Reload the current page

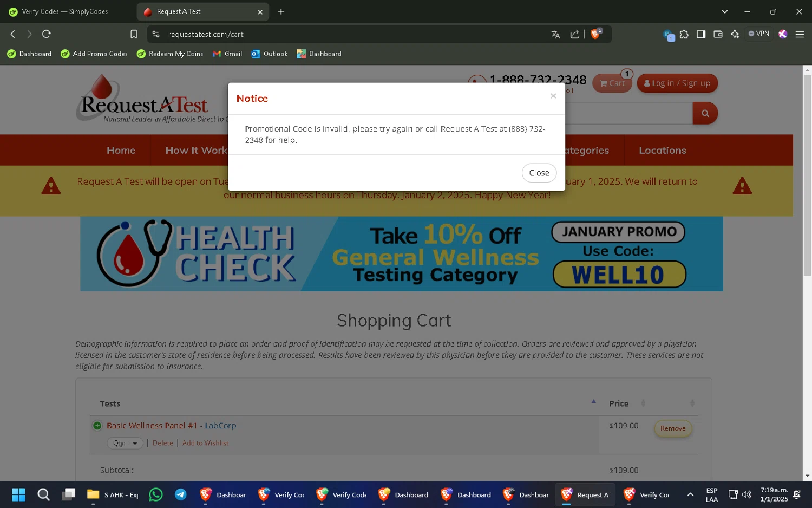click(x=47, y=34)
